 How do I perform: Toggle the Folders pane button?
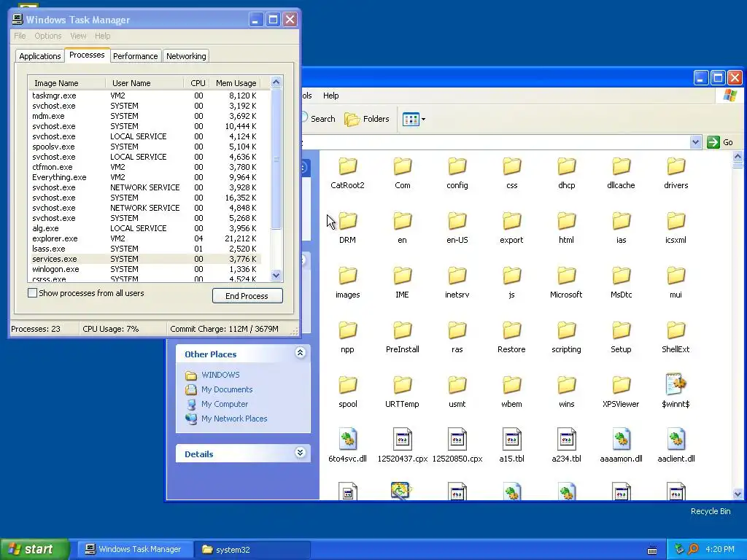coord(367,119)
